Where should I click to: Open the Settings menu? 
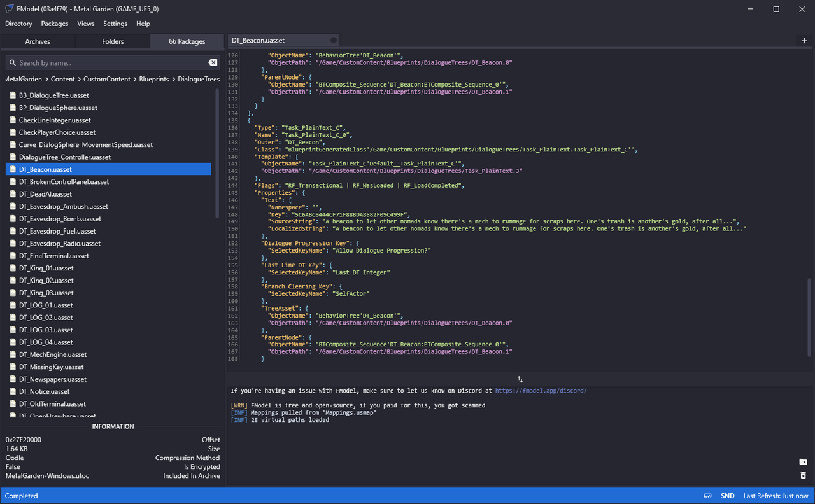point(115,24)
